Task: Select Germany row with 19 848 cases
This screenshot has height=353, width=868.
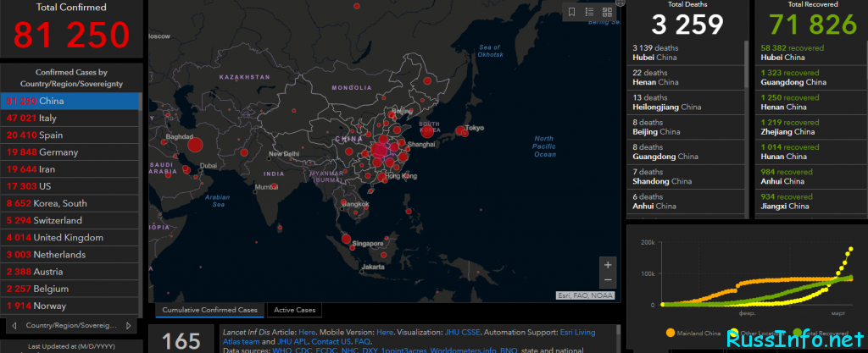Action: click(x=70, y=152)
